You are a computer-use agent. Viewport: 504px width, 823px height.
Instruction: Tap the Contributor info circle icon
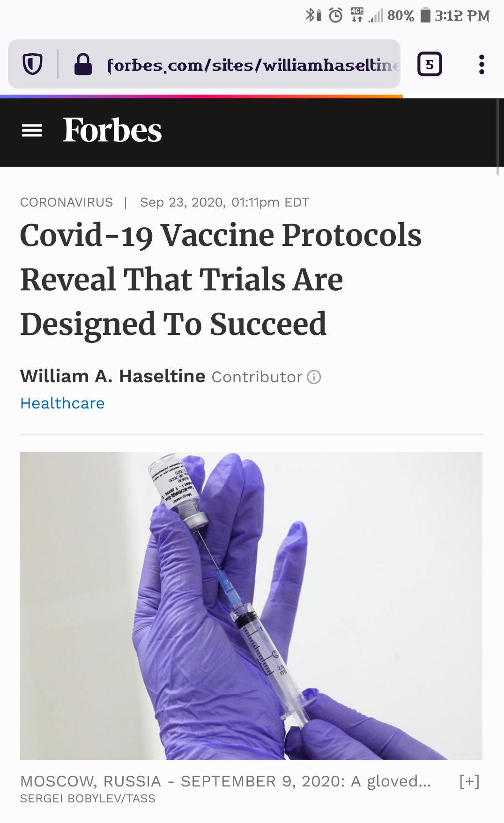point(314,377)
